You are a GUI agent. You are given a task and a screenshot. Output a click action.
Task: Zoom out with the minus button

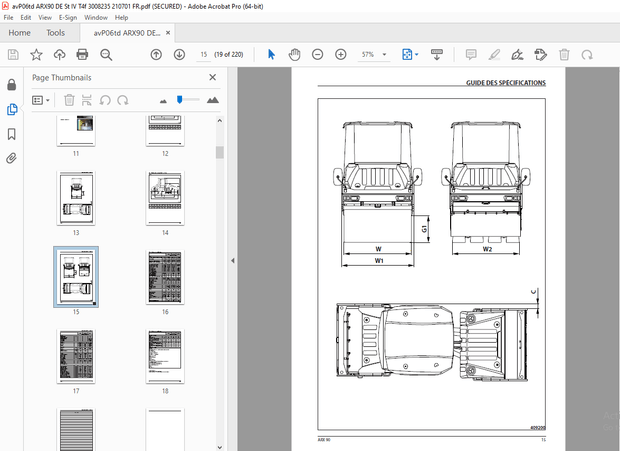tap(318, 55)
